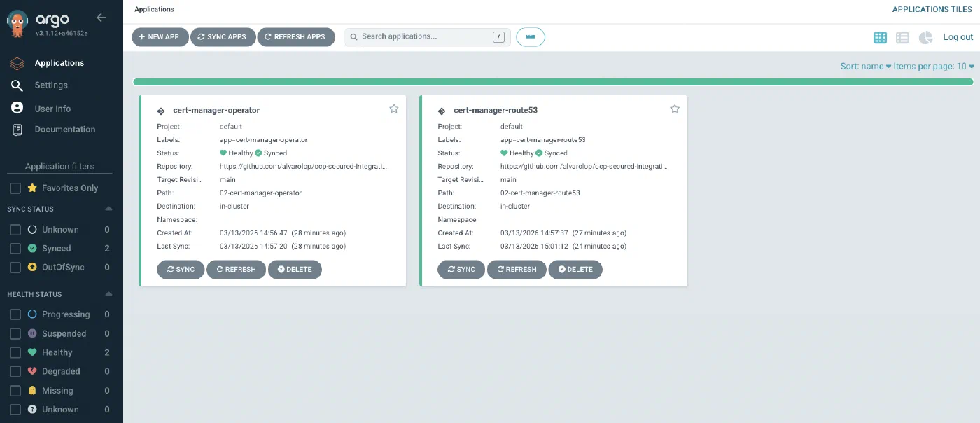Check the Missing filter checkbox
Screen dimensions: 980x423
click(x=15, y=391)
